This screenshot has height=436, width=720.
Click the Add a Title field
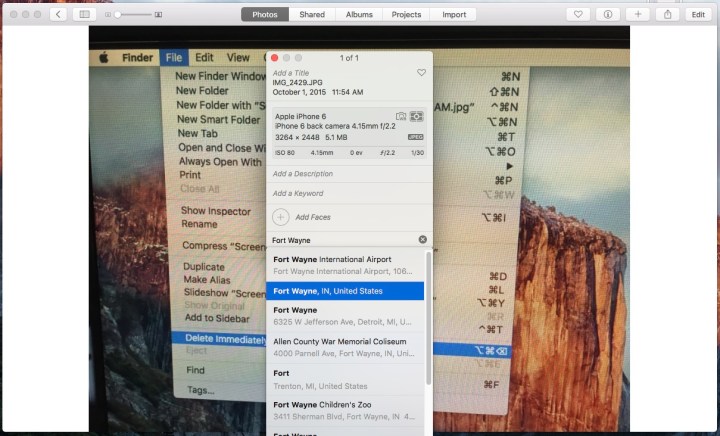291,73
